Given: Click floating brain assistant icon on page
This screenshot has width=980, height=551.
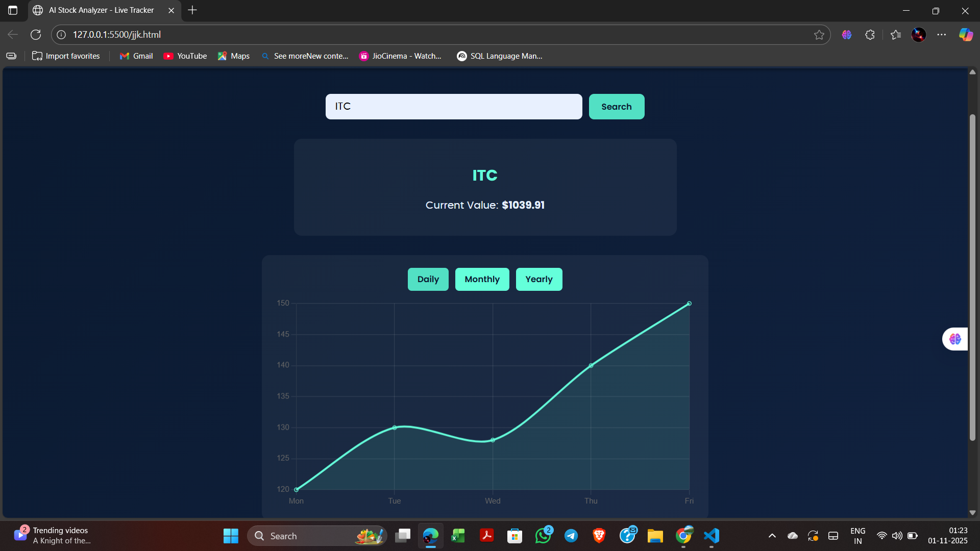Looking at the screenshot, I should [x=955, y=339].
